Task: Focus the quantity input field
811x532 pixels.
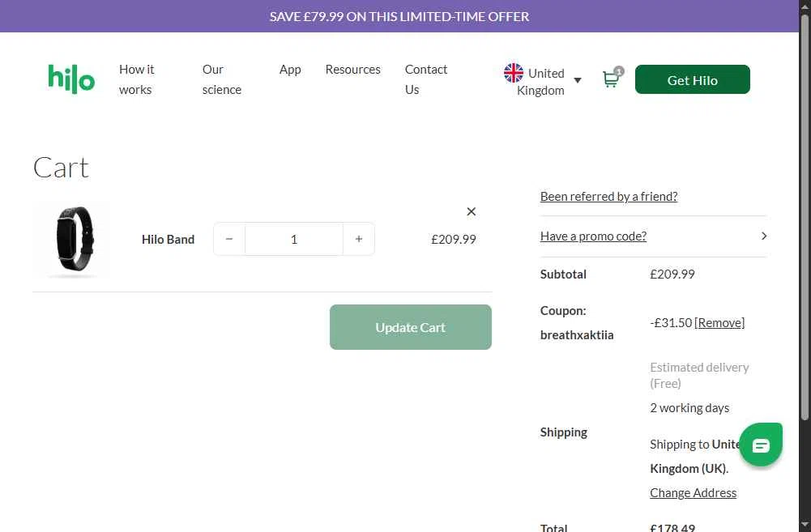Action: click(x=294, y=239)
